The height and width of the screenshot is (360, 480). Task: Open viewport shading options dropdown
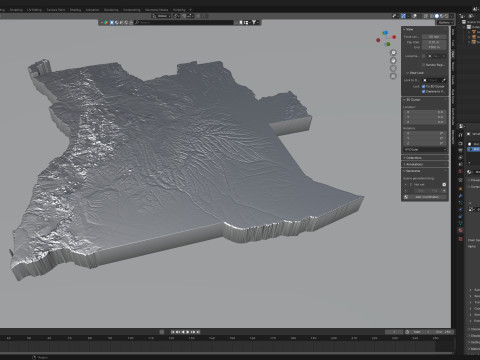pos(452,16)
